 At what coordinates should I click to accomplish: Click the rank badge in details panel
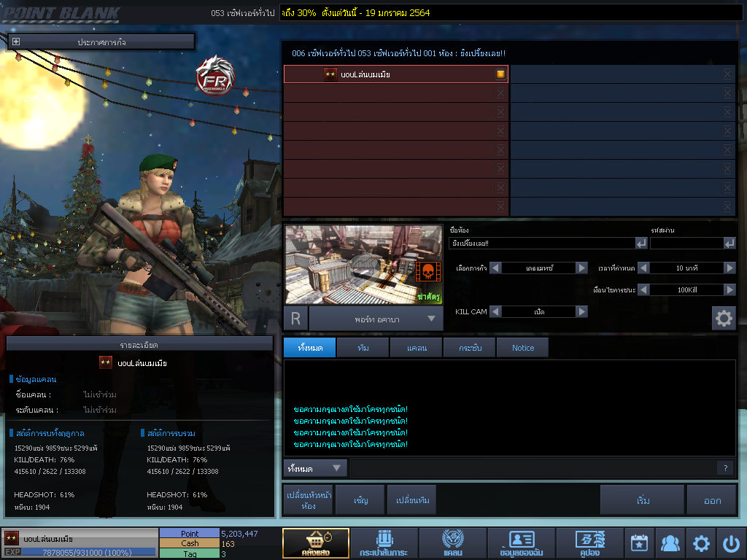pyautogui.click(x=105, y=362)
